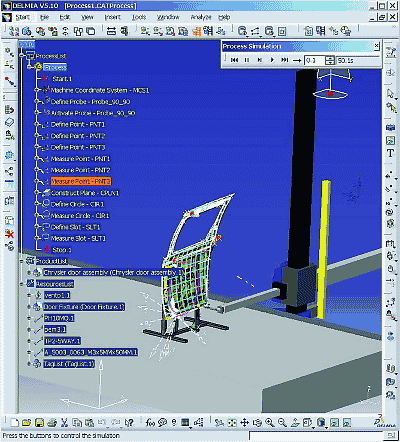Create a new document with the New icon
The width and height of the screenshot is (400, 442).
point(14,423)
